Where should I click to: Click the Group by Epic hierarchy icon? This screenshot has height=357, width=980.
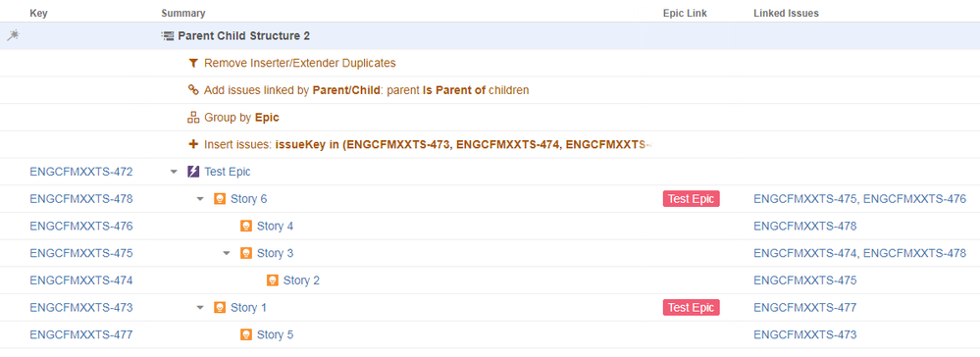pyautogui.click(x=193, y=117)
